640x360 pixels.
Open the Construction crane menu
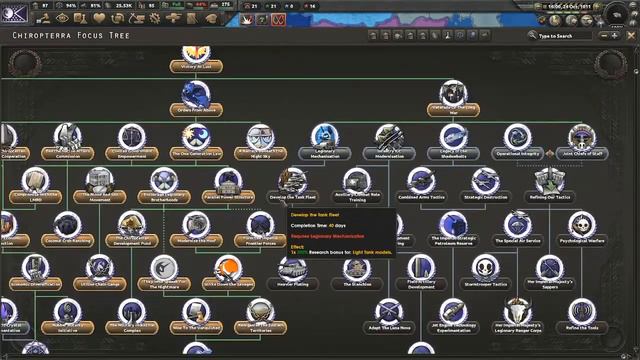(136, 18)
